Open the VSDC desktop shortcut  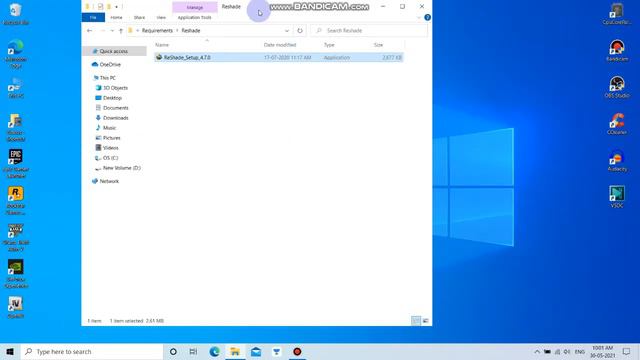pyautogui.click(x=617, y=197)
